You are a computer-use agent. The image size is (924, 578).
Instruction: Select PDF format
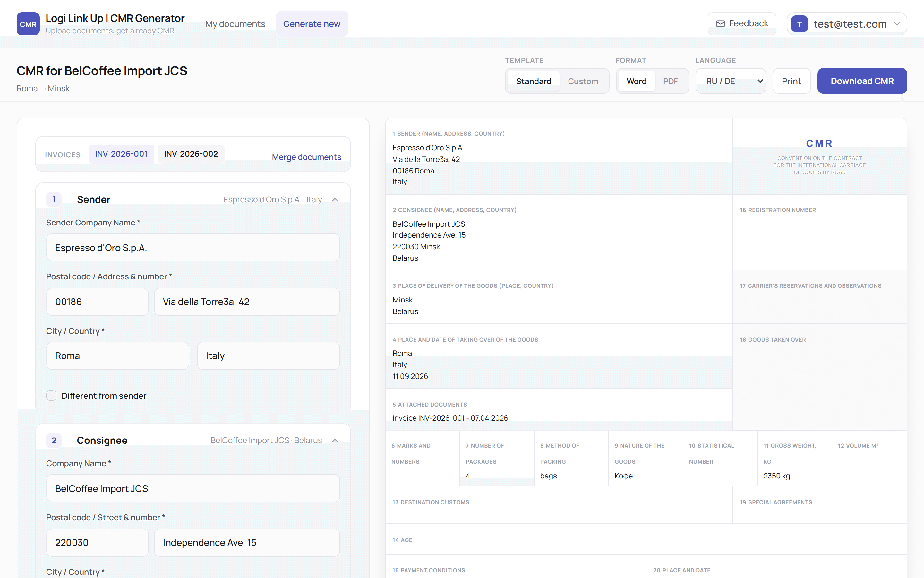[671, 81]
